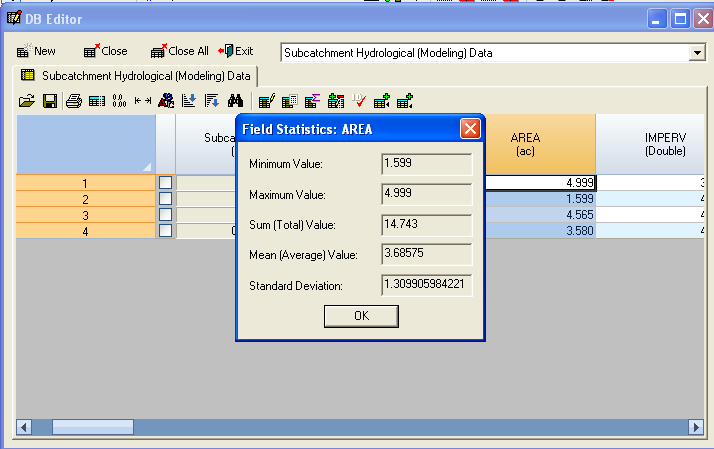Click the AREA cell with 4.999
Viewport: 714px width, 449px height.
541,183
